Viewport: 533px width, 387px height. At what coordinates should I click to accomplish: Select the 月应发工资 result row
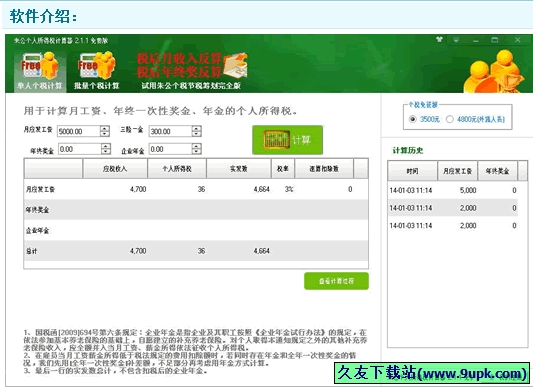(x=196, y=189)
